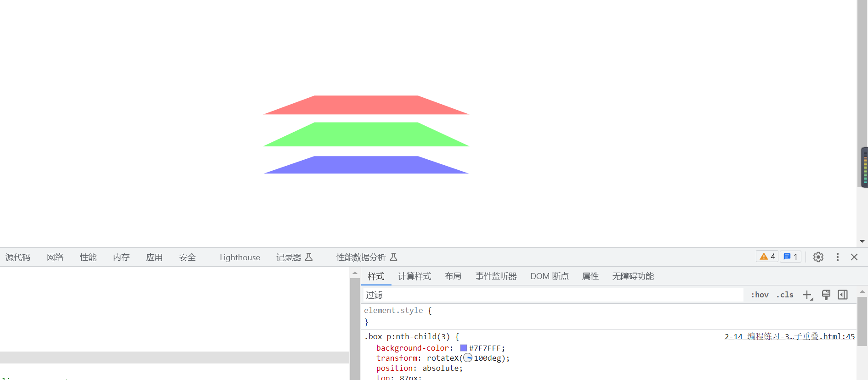868x380 pixels.
Task: Click the rotateX 100deg transform value
Action: pyautogui.click(x=466, y=358)
